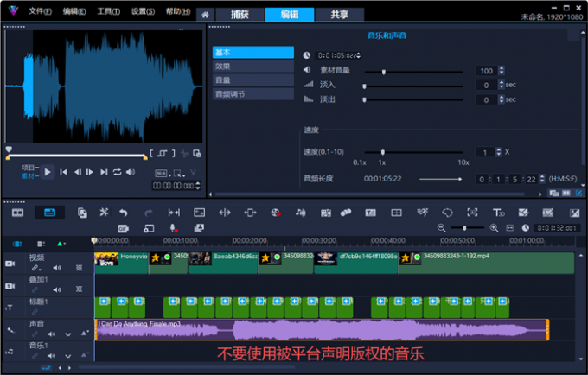Zoom out the timeline
588x375 pixels.
442,228
